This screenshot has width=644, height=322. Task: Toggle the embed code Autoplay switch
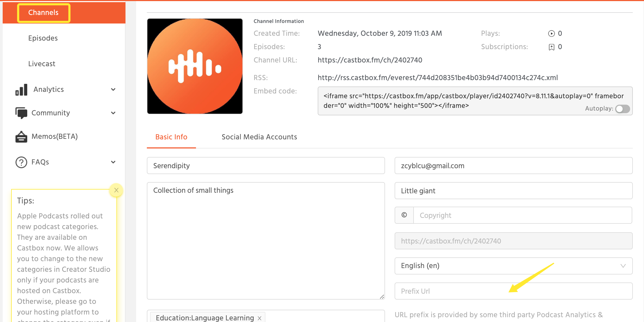click(x=622, y=109)
